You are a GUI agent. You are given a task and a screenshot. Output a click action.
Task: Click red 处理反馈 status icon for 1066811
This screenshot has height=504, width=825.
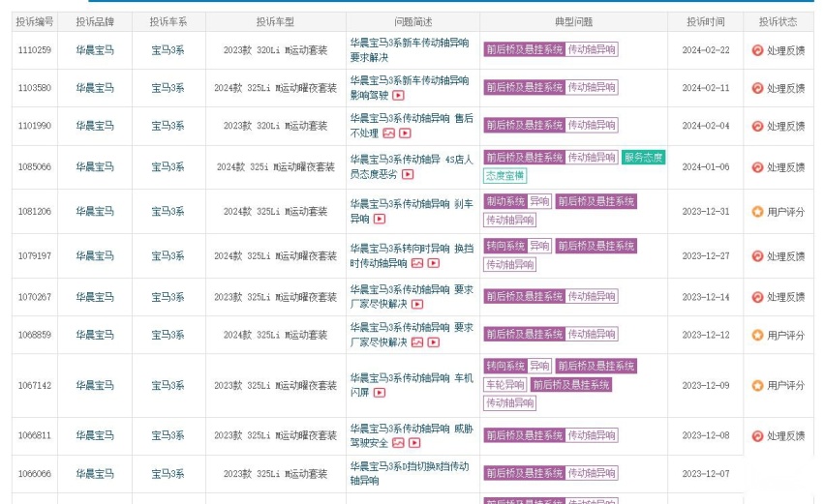(757, 435)
